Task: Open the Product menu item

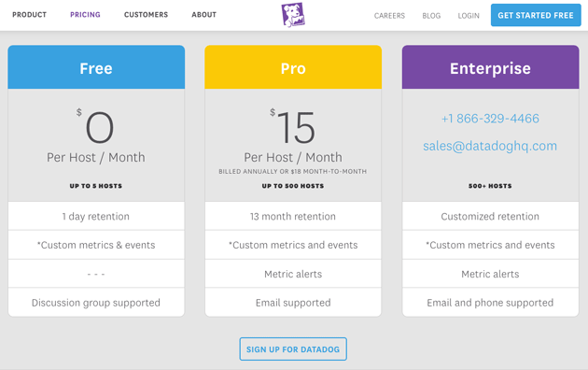Action: pos(29,15)
